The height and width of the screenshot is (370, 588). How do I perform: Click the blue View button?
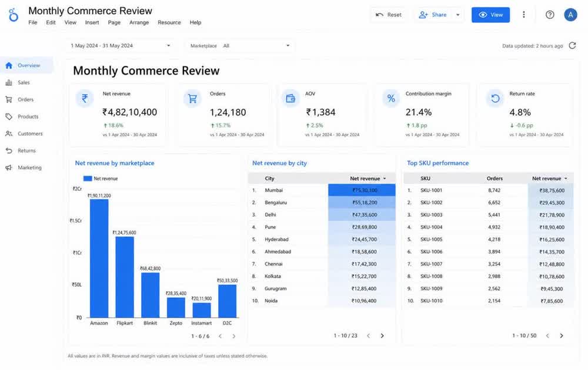(x=490, y=15)
